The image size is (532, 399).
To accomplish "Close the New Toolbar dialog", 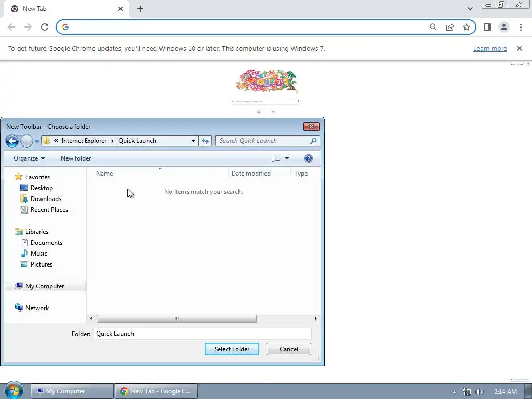I will point(311,127).
